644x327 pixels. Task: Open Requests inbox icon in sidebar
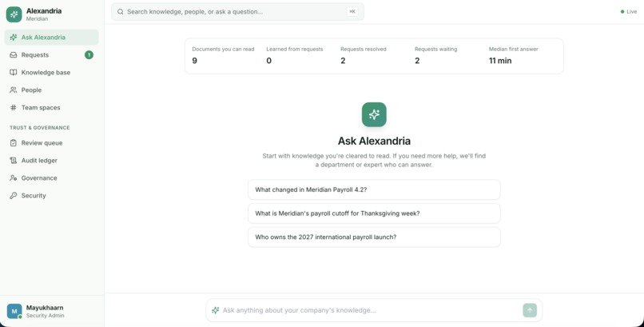tap(13, 54)
